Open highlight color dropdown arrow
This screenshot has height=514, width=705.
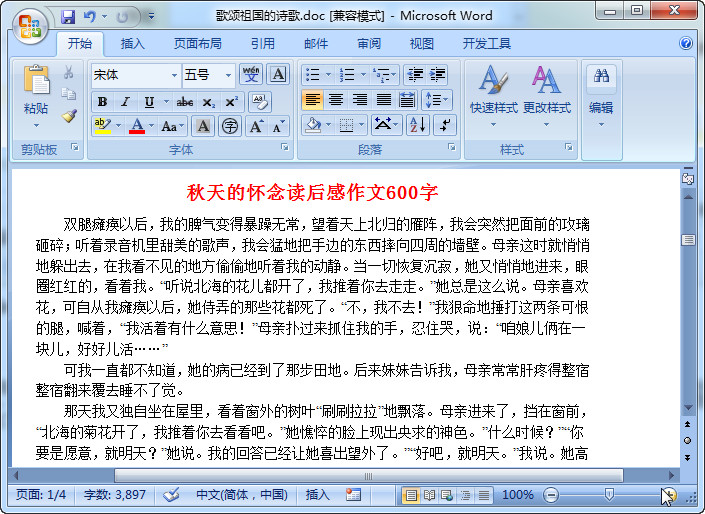(119, 126)
